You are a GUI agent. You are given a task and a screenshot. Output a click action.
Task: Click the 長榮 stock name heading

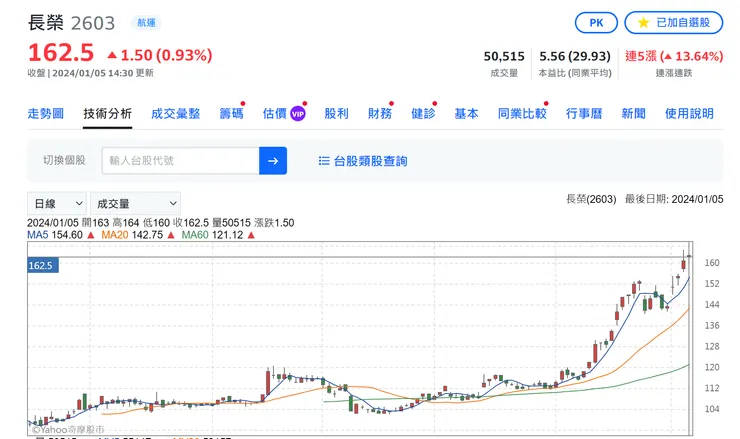tap(45, 23)
